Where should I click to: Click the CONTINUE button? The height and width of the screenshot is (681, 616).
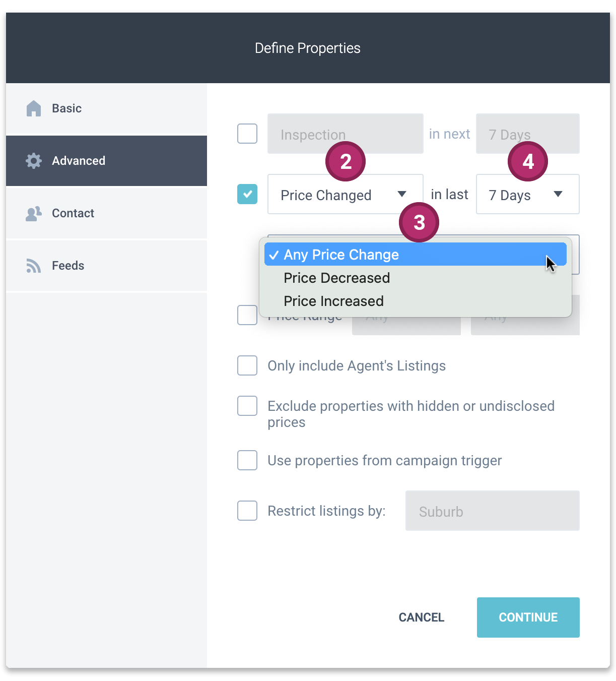[x=528, y=617]
